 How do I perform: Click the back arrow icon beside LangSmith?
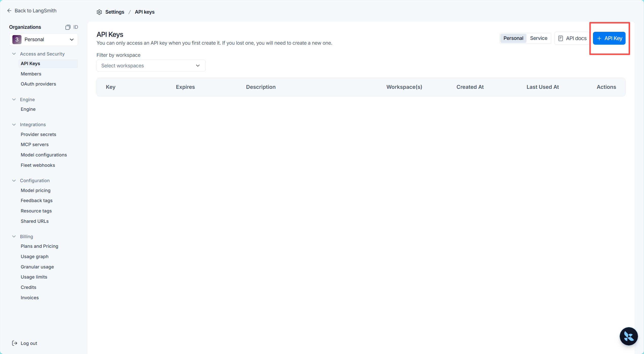[9, 11]
